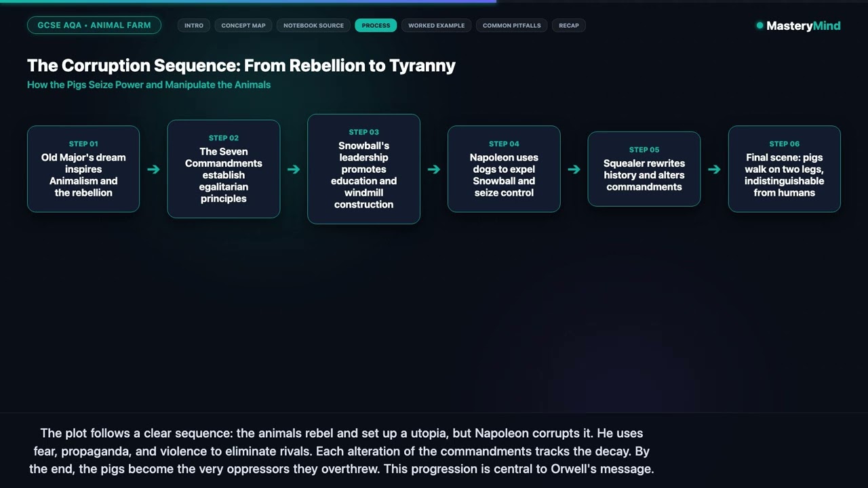Select the Step 04 Napoleon uses dogs card
Screen dimensions: 868x488
point(504,169)
